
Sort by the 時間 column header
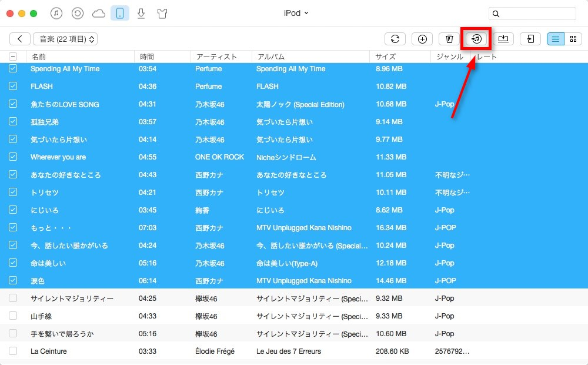[162, 57]
